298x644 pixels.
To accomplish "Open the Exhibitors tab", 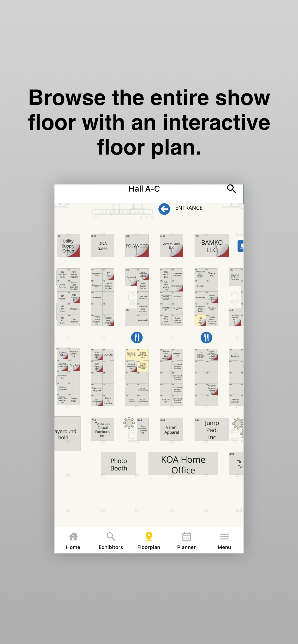I will (x=111, y=540).
